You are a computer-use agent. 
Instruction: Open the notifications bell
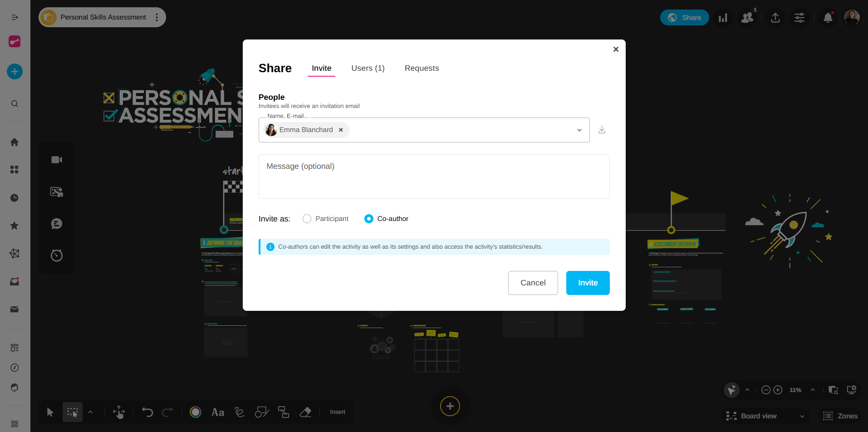pos(828,18)
